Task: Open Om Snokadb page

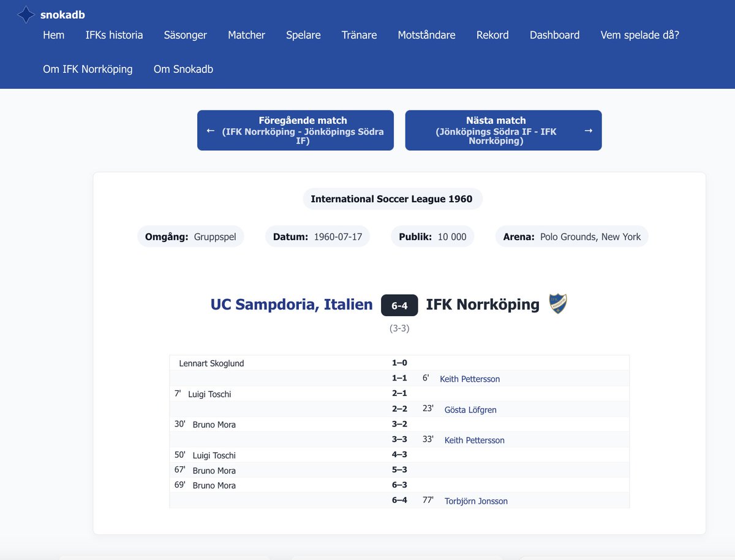Action: click(183, 69)
